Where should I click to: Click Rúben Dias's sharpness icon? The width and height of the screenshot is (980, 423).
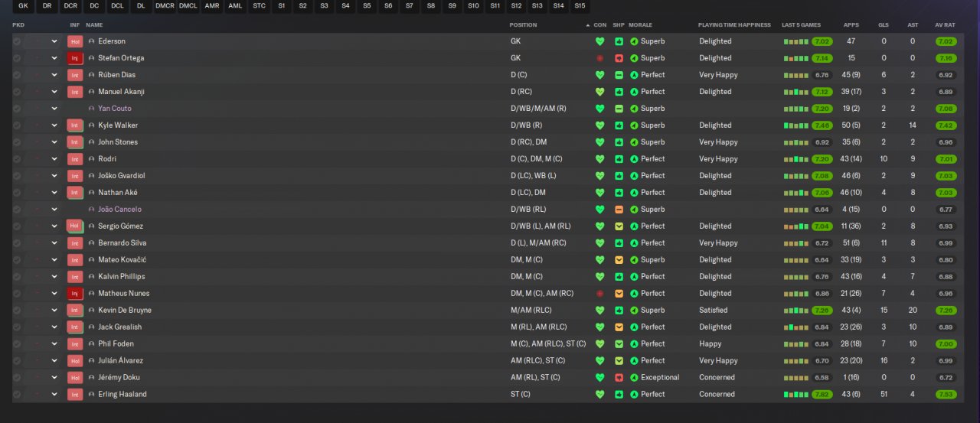[x=619, y=75]
